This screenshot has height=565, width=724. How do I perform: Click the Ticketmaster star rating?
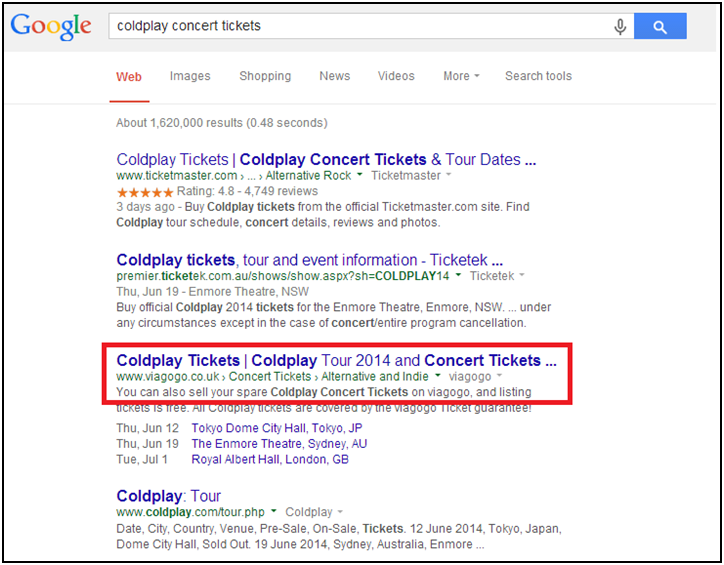coord(145,191)
